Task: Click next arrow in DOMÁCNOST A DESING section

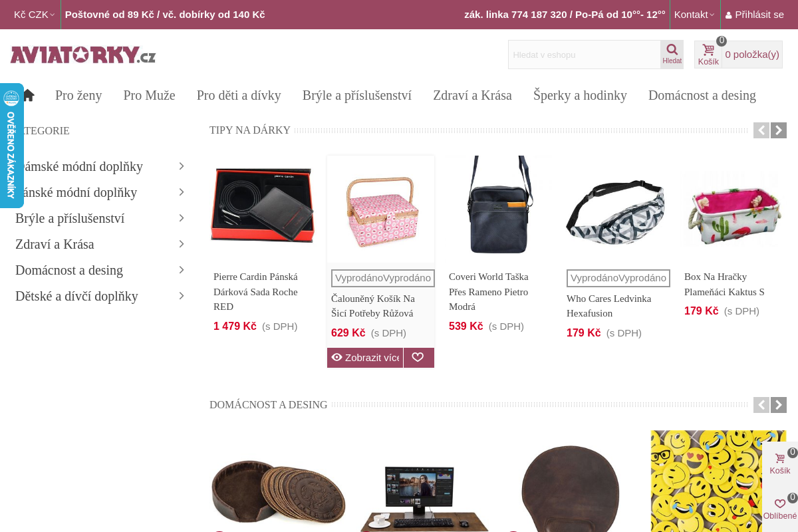Action: (x=779, y=405)
